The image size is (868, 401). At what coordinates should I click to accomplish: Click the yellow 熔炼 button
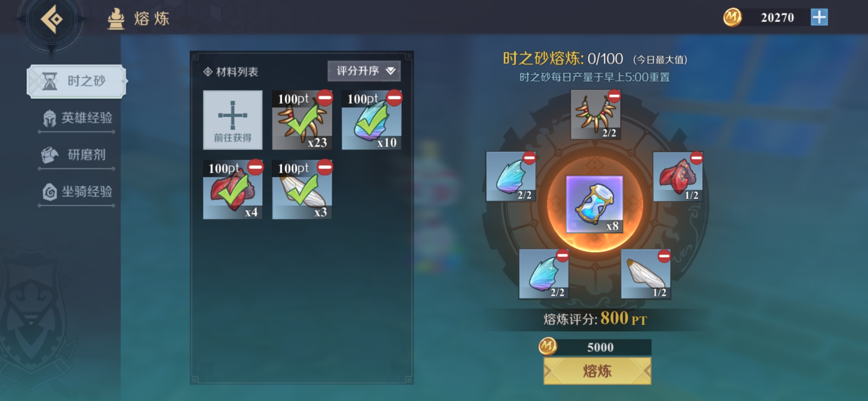pos(597,371)
